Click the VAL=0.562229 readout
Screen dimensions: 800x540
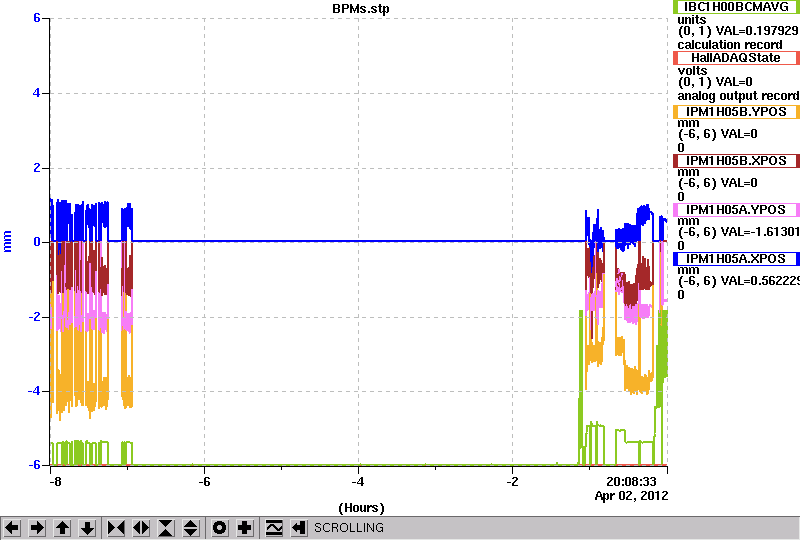point(758,281)
